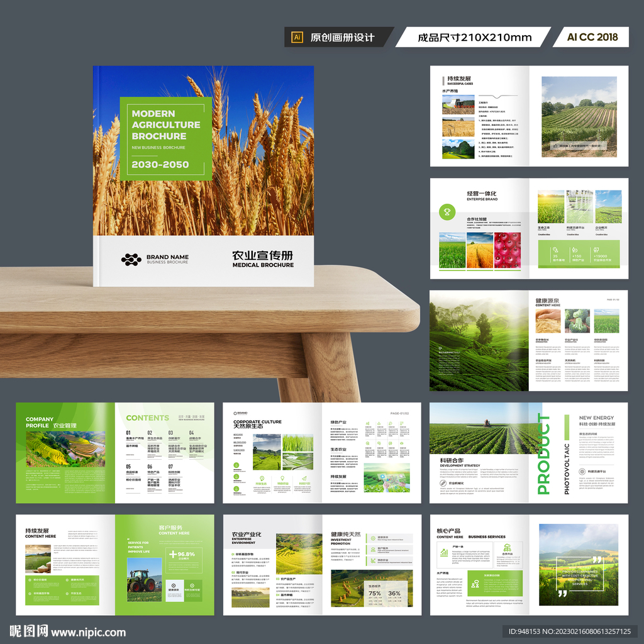Click the 2030-2050 year text on cover

tap(160, 164)
